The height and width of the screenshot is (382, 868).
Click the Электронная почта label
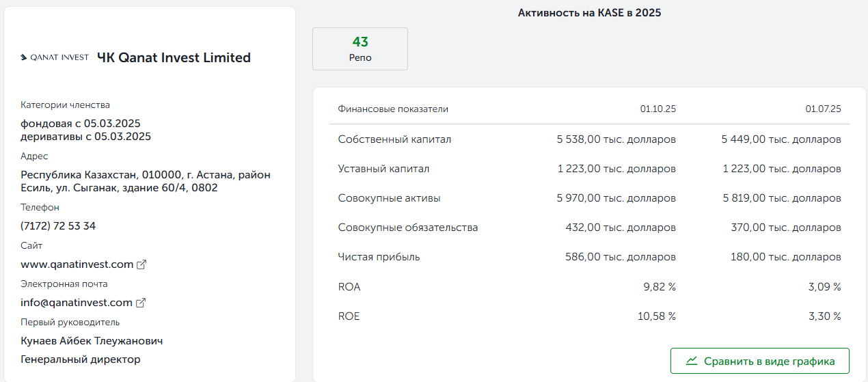[64, 284]
